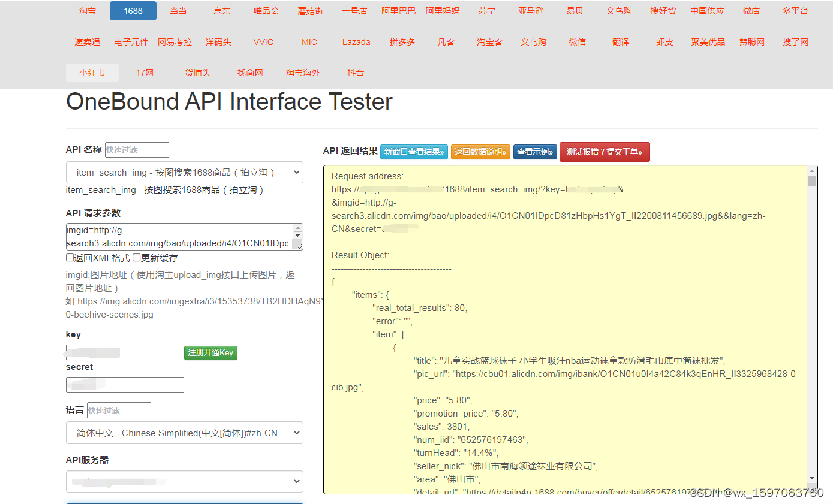Select the 易贝 tab
833x504 pixels.
575,11
